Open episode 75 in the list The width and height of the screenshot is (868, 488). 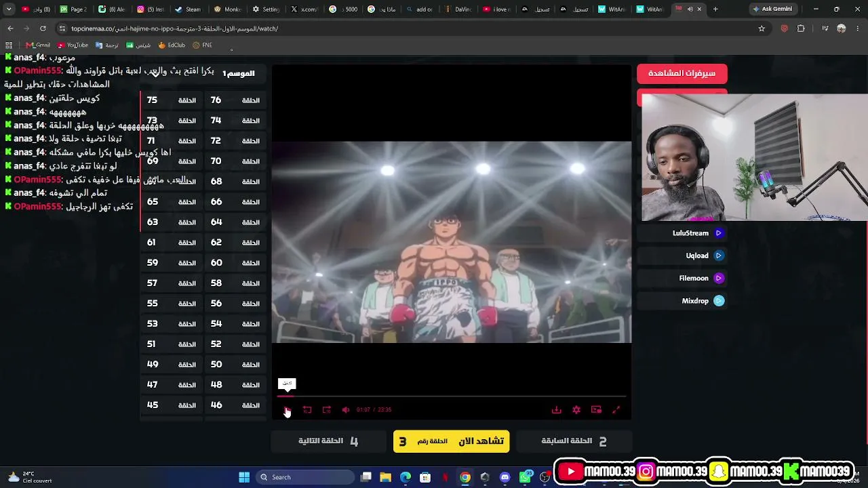(171, 100)
